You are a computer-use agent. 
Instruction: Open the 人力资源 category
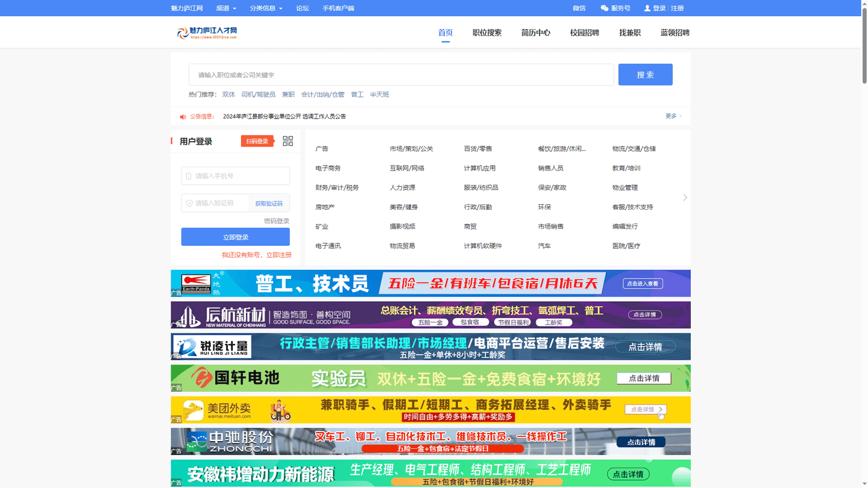(402, 188)
